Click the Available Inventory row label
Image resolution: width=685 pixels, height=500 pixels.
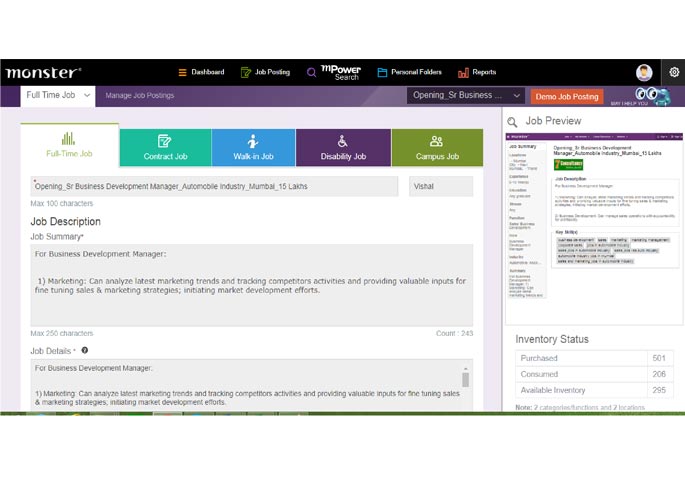pyautogui.click(x=553, y=390)
